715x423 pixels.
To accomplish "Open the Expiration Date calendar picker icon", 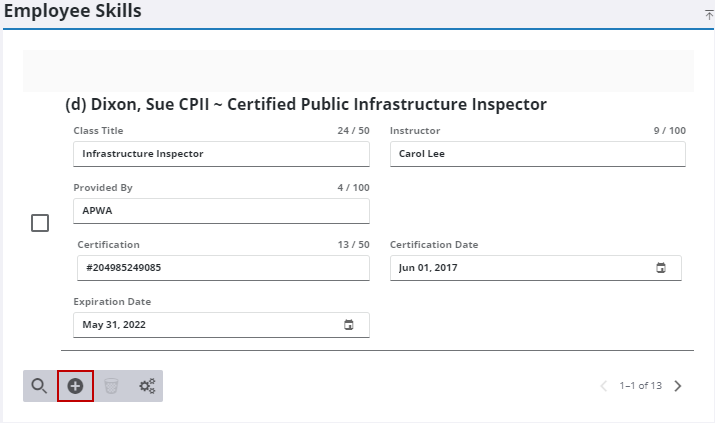I will tap(348, 325).
